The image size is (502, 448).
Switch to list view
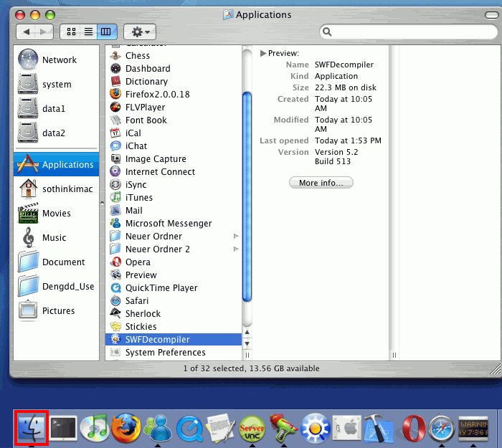(x=88, y=32)
